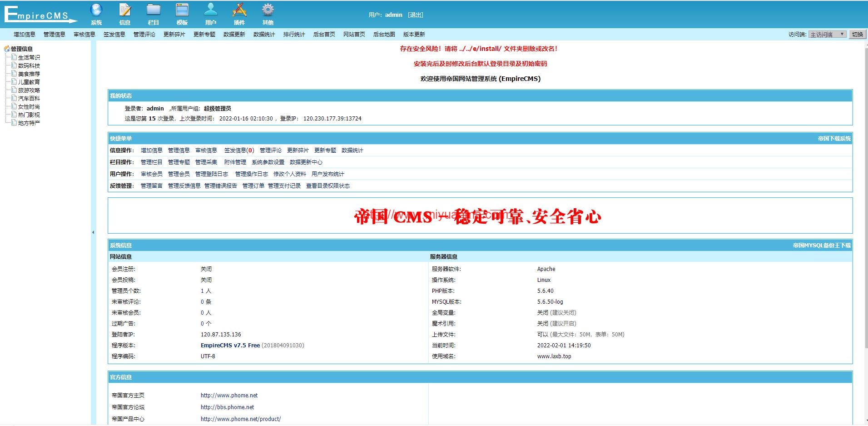
Task: Select 更新碎片 in the top menu bar
Action: click(x=174, y=35)
